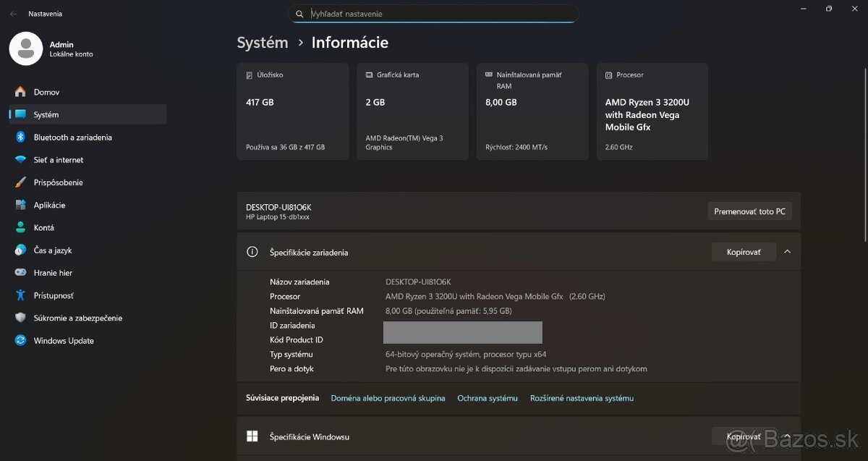Open Doména alebo pracovná skupina link
This screenshot has width=868, height=461.
[388, 398]
